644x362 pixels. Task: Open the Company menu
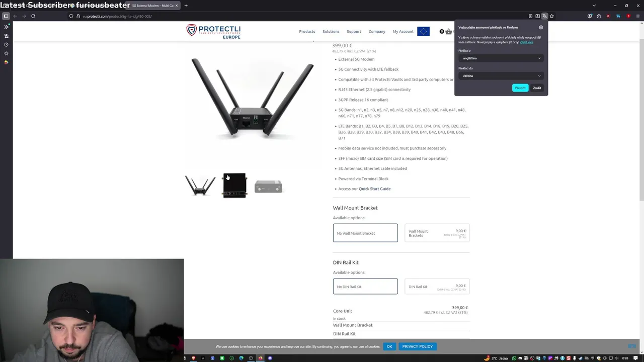pos(377,32)
